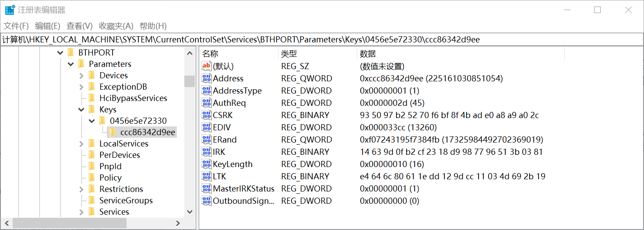
Task: Click the icon beside EDIV entry
Action: coord(206,127)
